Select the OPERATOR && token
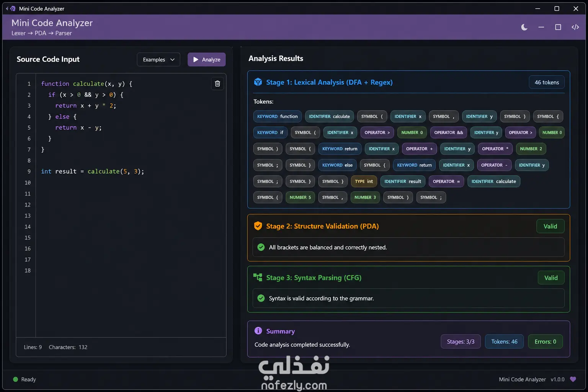The image size is (588, 392). pos(449,132)
